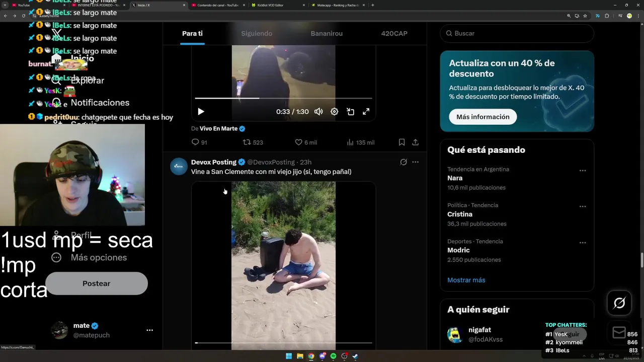This screenshot has height=362, width=644.
Task: Open Spotify from the taskbar
Action: [x=333, y=356]
